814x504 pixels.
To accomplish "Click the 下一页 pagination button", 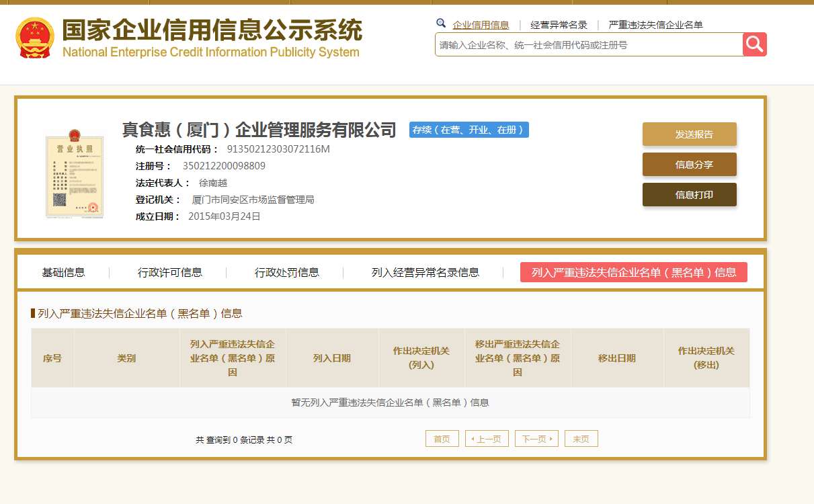I will click(x=536, y=439).
